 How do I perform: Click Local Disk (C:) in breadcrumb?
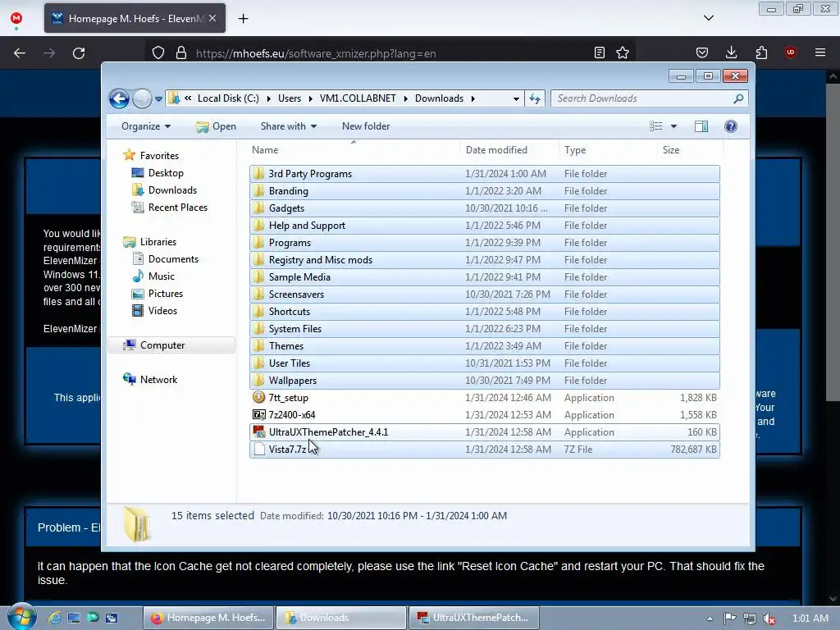(x=228, y=98)
